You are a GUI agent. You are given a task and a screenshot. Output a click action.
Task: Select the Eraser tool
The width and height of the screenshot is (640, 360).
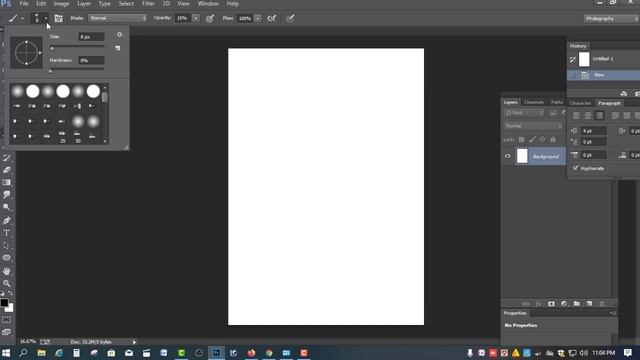[7, 170]
